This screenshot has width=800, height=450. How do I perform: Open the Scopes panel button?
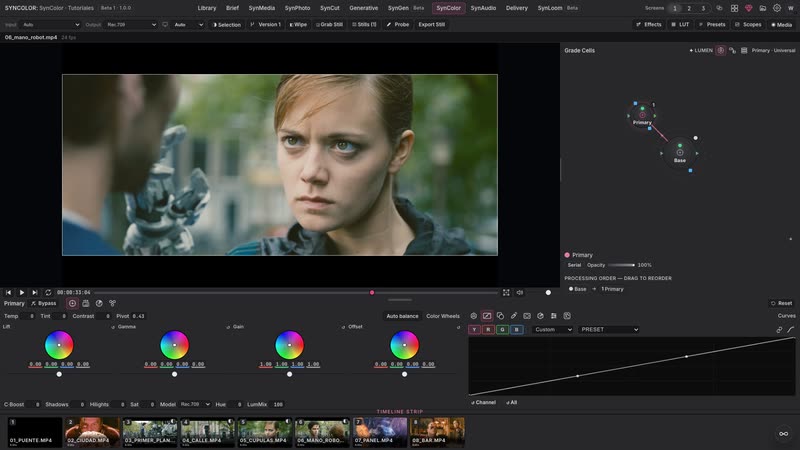(x=748, y=24)
